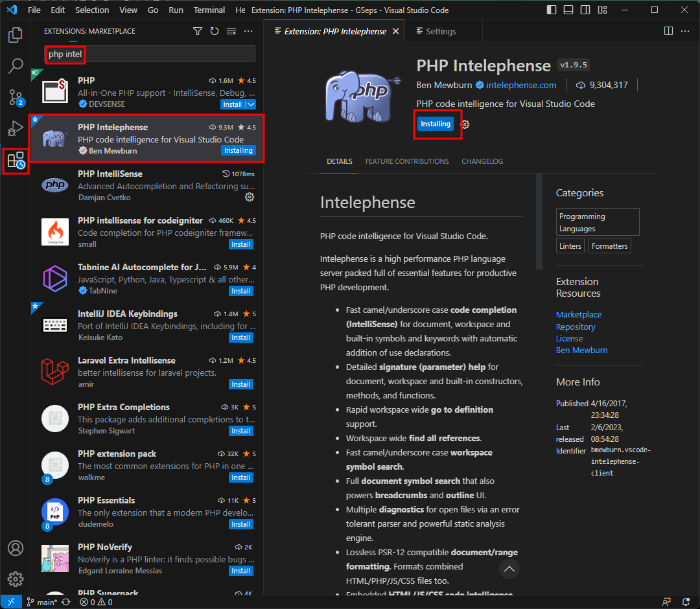Open the Marketplace resource link

[x=579, y=314]
